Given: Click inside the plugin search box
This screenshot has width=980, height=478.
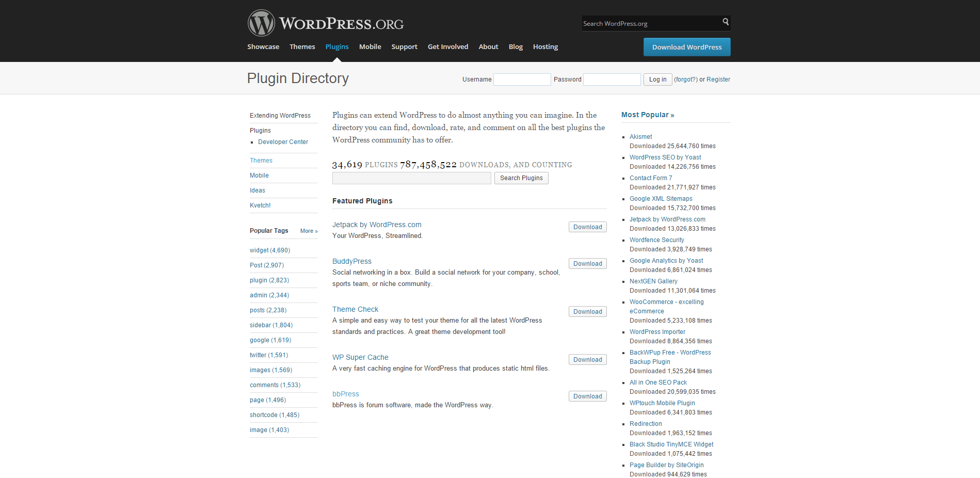Looking at the screenshot, I should (x=411, y=178).
